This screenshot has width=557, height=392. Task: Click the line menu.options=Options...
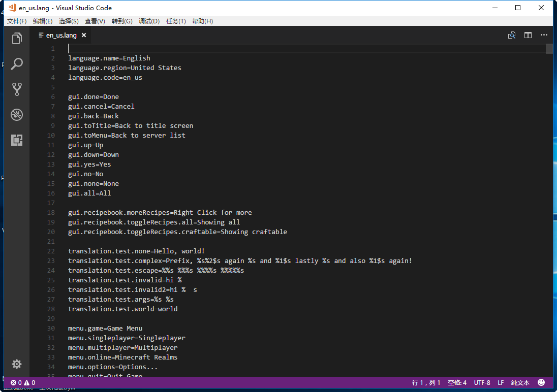113,367
